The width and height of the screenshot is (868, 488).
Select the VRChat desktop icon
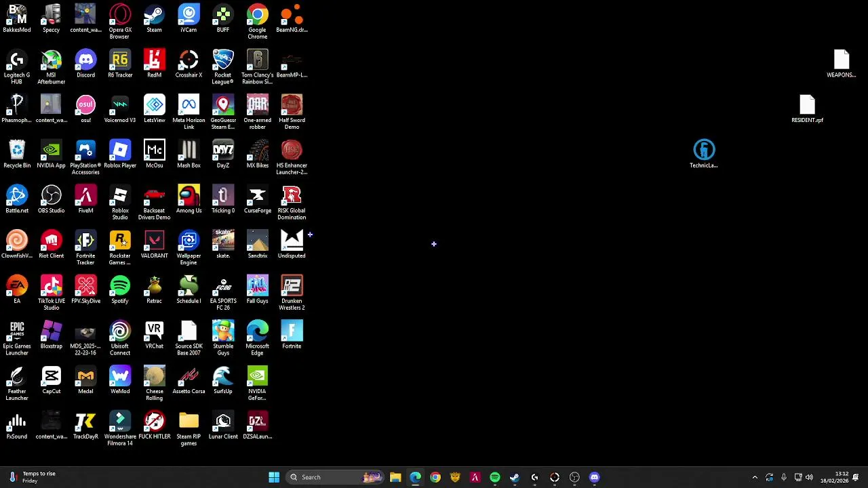pyautogui.click(x=155, y=335)
